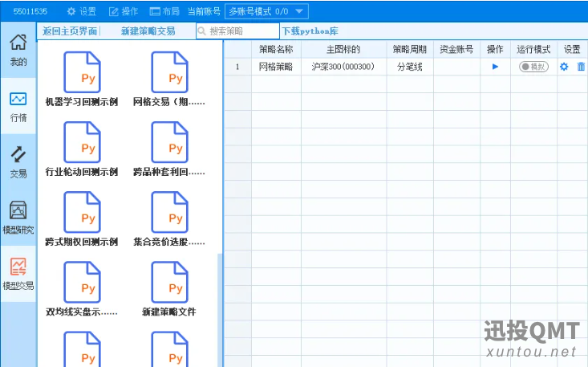Open the 交易 trading sidebar icon

click(18, 162)
